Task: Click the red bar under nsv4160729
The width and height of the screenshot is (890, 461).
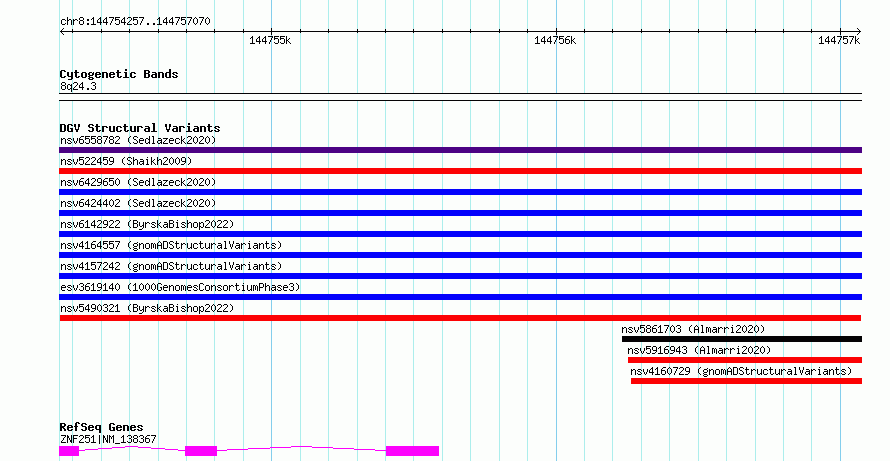Action: tap(746, 381)
